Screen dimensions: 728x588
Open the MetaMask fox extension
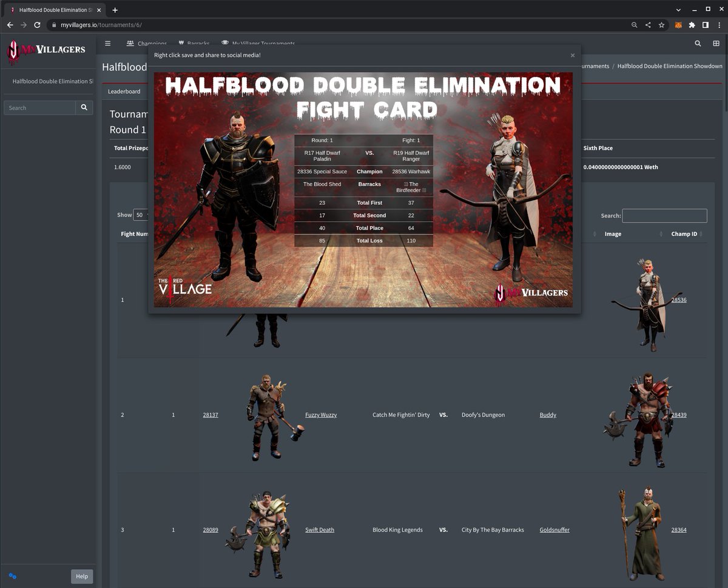tap(679, 25)
